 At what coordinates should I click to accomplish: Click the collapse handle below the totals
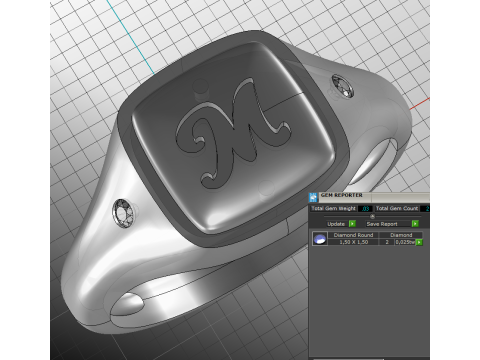click(x=372, y=216)
